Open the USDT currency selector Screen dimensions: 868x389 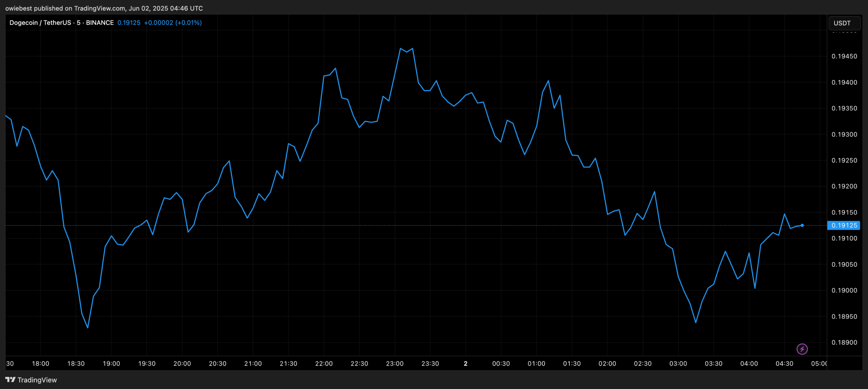[x=844, y=23]
